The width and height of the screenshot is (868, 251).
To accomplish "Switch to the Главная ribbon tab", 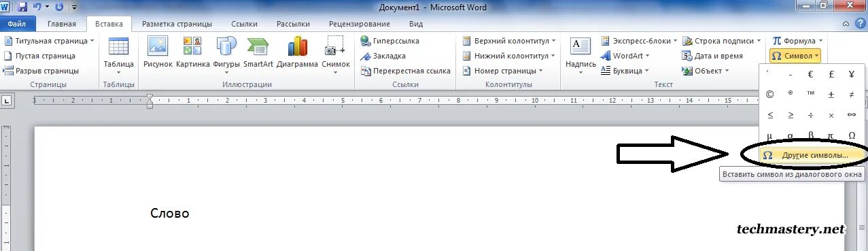I will click(x=61, y=24).
